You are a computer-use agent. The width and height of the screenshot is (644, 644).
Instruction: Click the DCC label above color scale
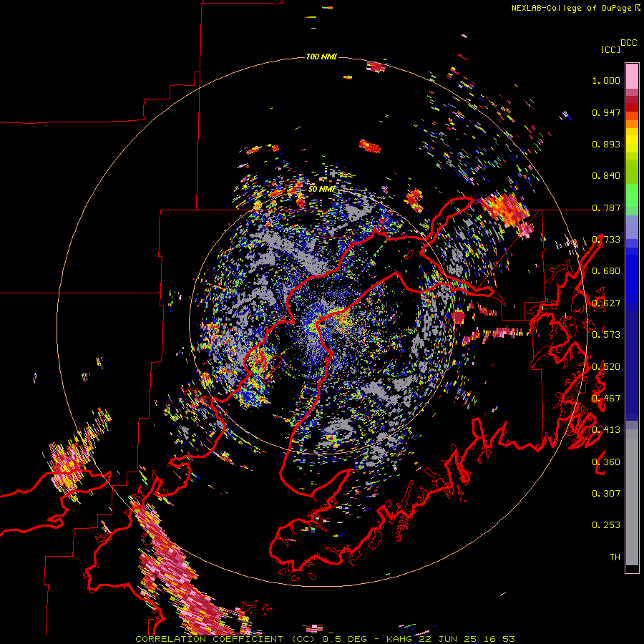click(628, 43)
